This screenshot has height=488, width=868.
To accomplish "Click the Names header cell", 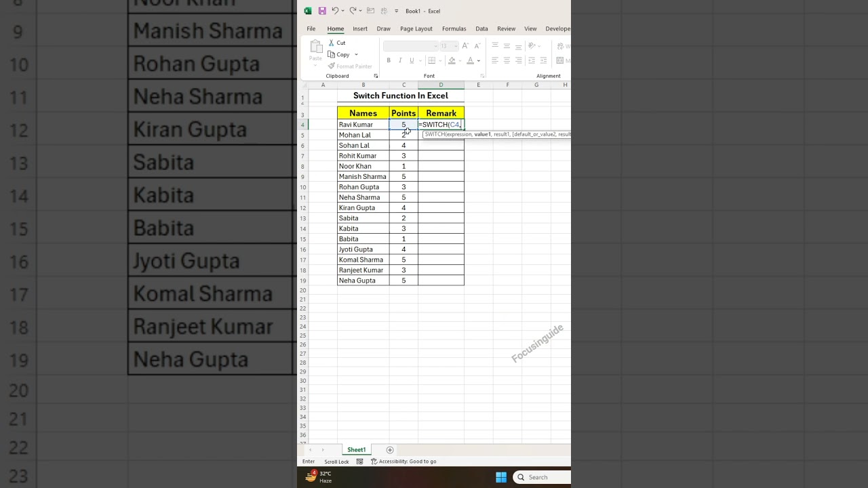I will (363, 113).
